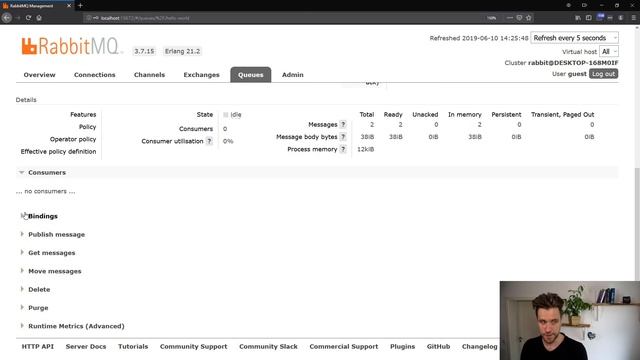Image resolution: width=640 pixels, height=360 pixels.
Task: Expand the Bindings section
Action: pyautogui.click(x=39, y=216)
